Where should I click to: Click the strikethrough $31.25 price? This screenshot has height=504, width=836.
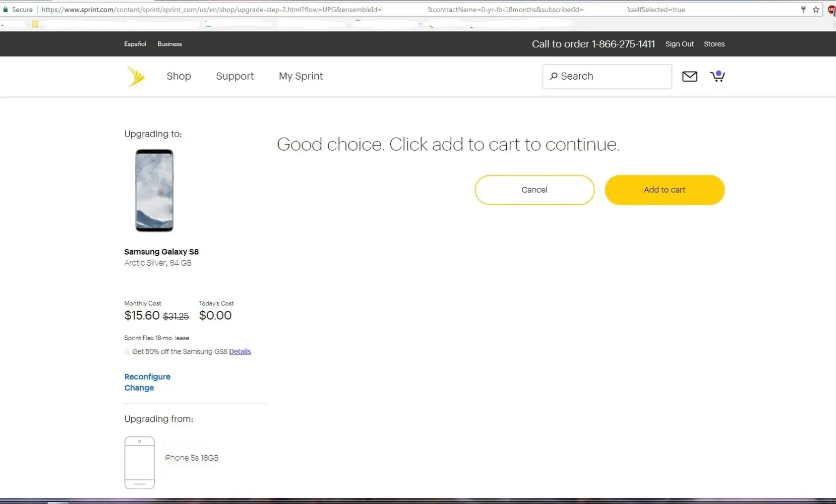tap(176, 317)
